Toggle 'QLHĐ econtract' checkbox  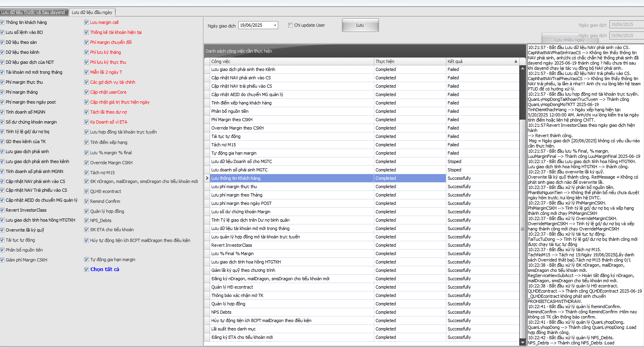click(86, 191)
